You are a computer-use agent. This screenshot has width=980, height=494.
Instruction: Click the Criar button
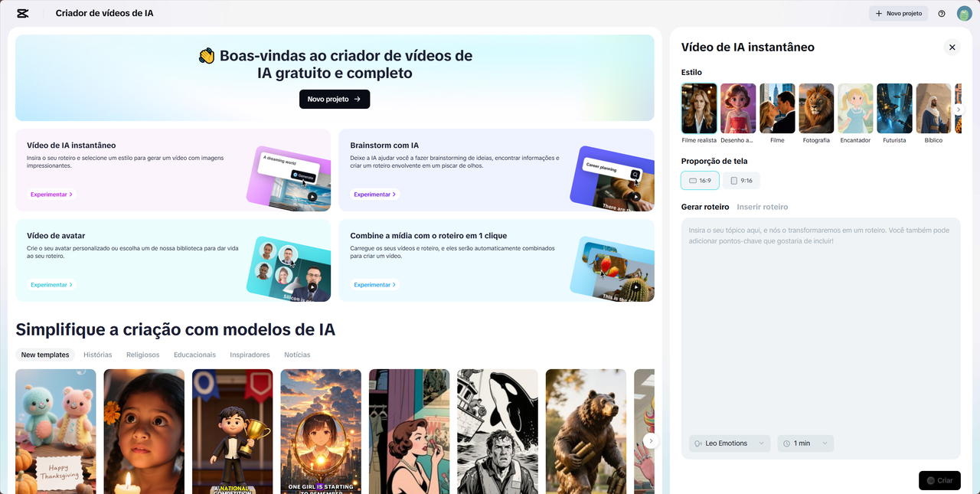coord(939,480)
